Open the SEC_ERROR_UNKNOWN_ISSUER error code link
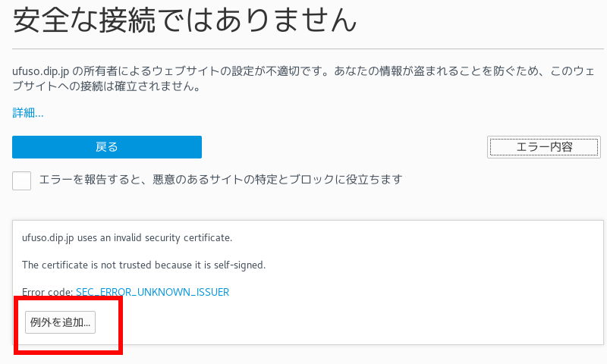The image size is (607, 364). 153,292
